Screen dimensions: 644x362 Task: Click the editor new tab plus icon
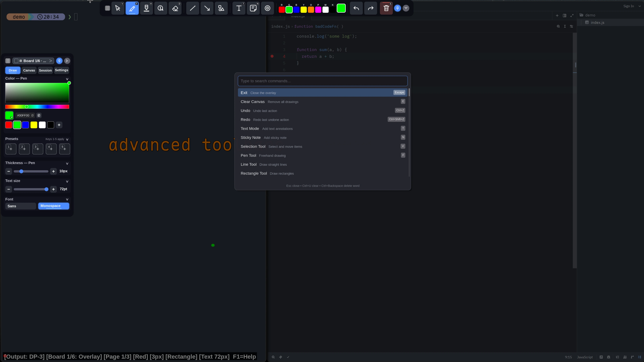(557, 15)
